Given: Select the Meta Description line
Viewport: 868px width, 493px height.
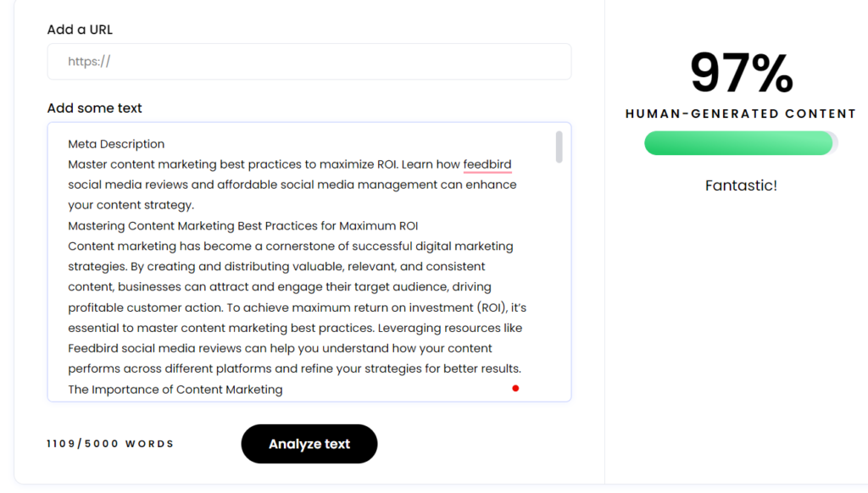Looking at the screenshot, I should tap(116, 143).
